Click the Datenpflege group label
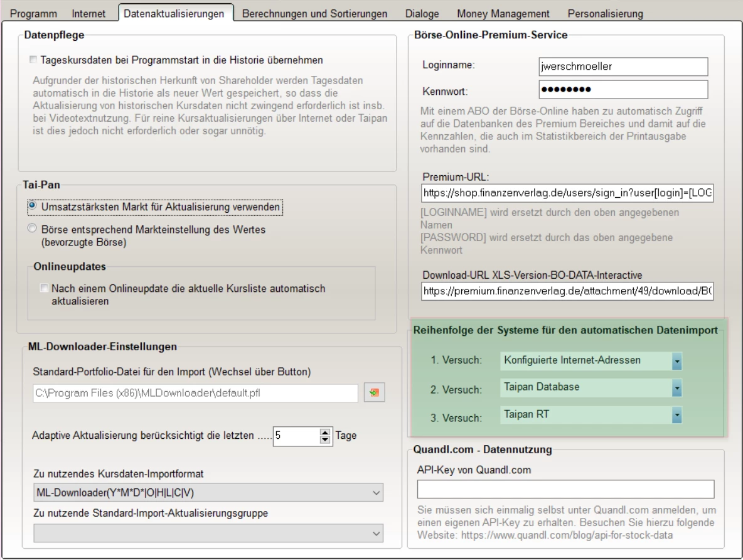The height and width of the screenshot is (560, 743). (x=54, y=35)
